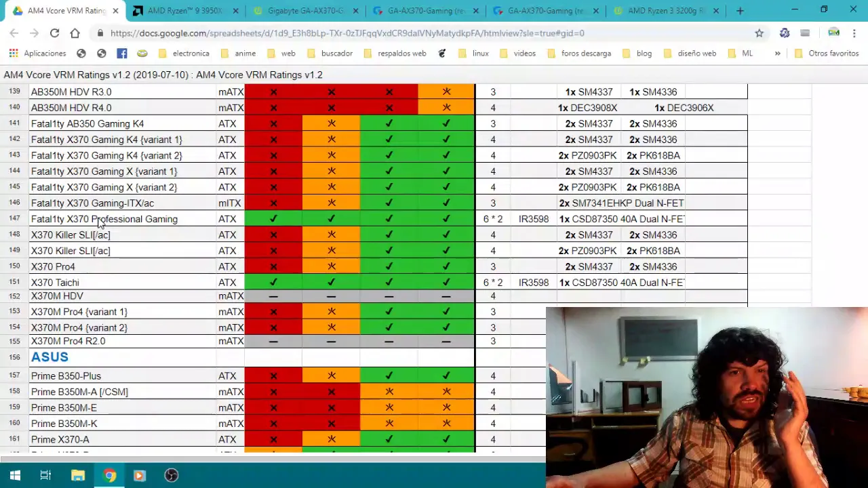Click the first extension icon after the star

point(785,33)
